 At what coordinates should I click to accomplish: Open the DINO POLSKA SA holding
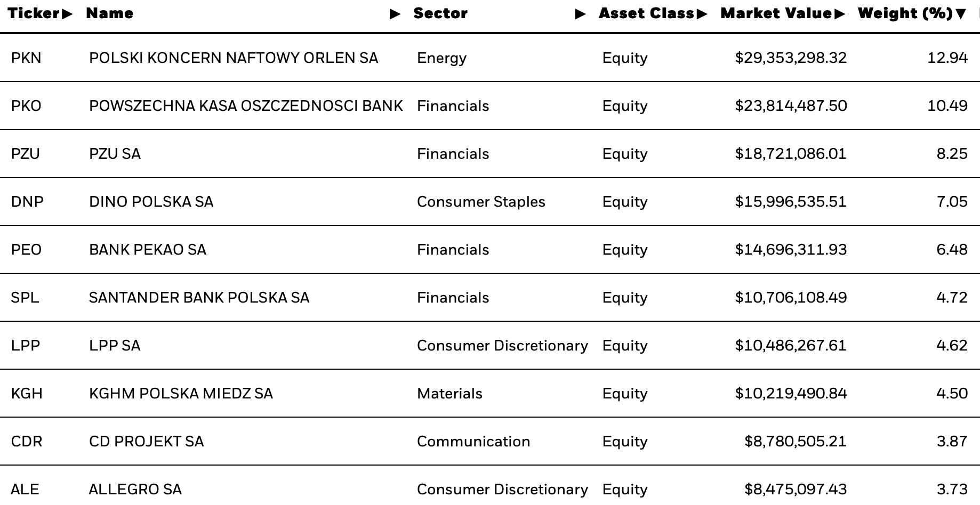tap(151, 202)
